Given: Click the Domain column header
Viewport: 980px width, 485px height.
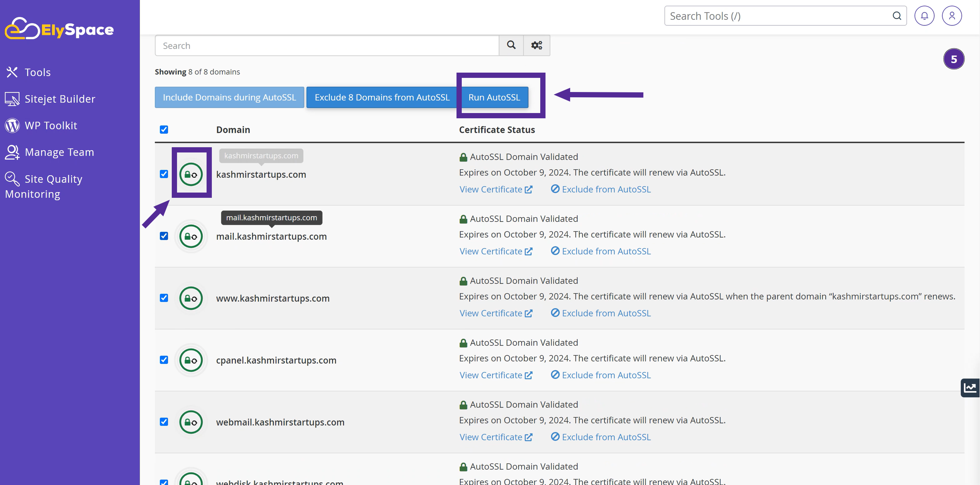Looking at the screenshot, I should [x=233, y=130].
